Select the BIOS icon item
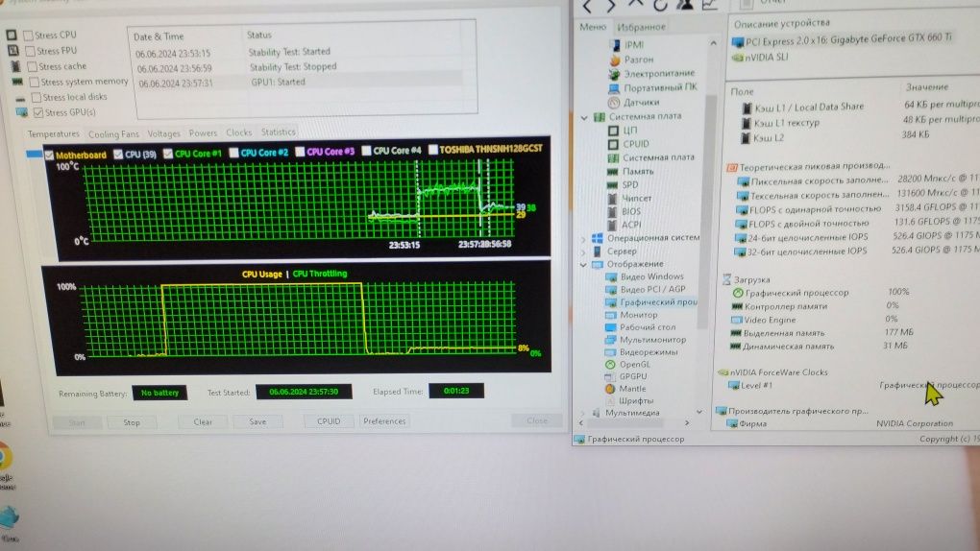 613,211
